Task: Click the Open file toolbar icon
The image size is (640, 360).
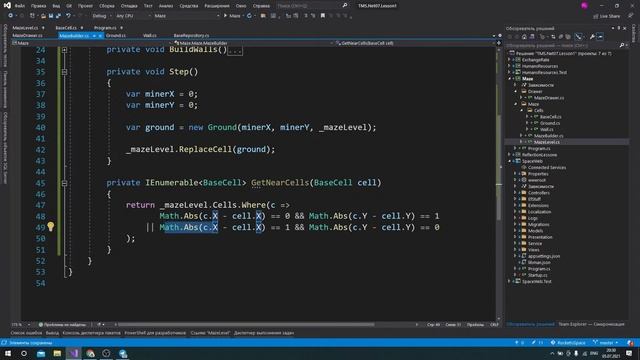Action: (x=43, y=16)
